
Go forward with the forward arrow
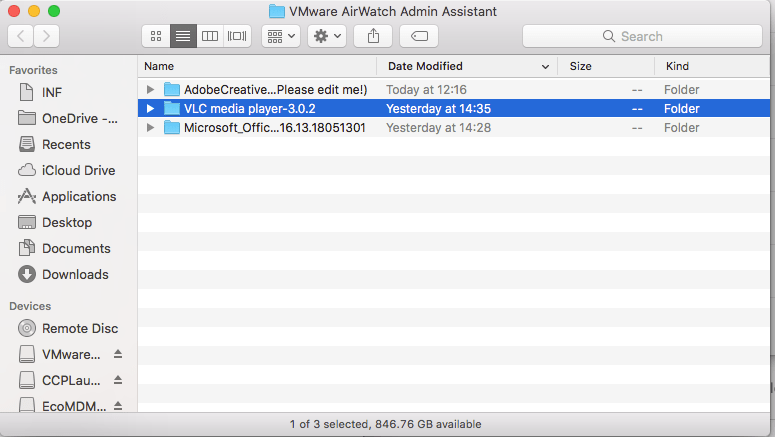[x=46, y=36]
